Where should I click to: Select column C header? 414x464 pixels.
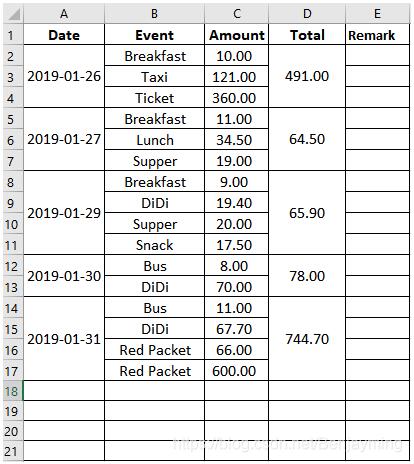(x=237, y=14)
